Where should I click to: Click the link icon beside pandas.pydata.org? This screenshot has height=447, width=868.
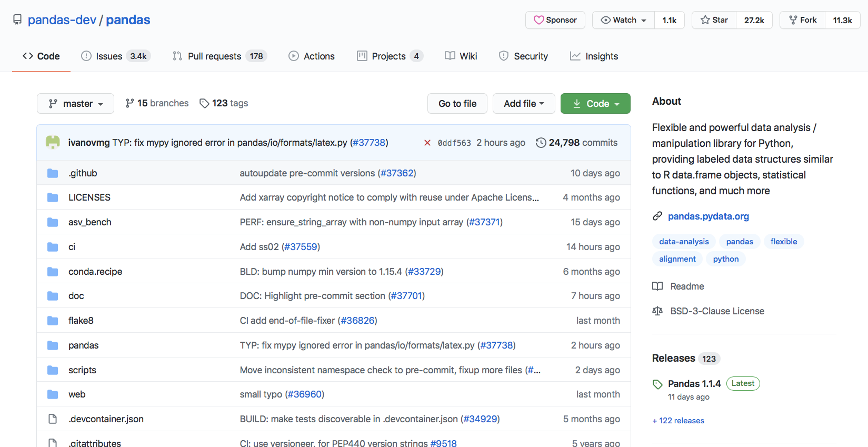click(x=657, y=216)
